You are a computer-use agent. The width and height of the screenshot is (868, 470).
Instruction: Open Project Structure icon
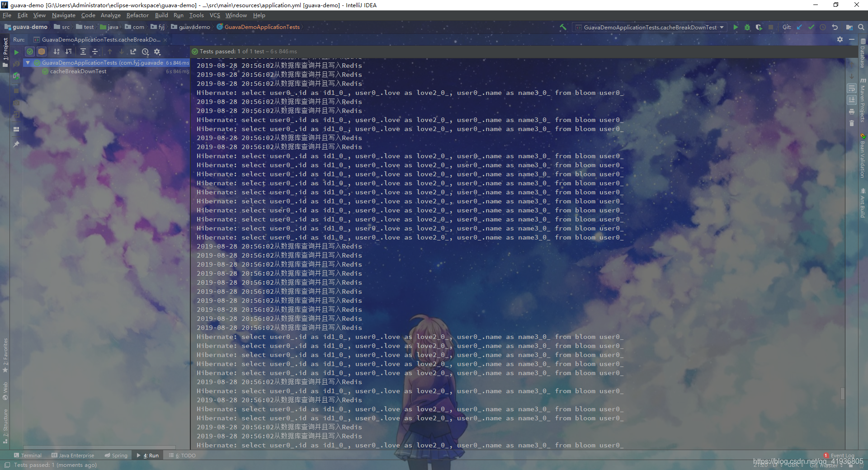[x=849, y=27]
